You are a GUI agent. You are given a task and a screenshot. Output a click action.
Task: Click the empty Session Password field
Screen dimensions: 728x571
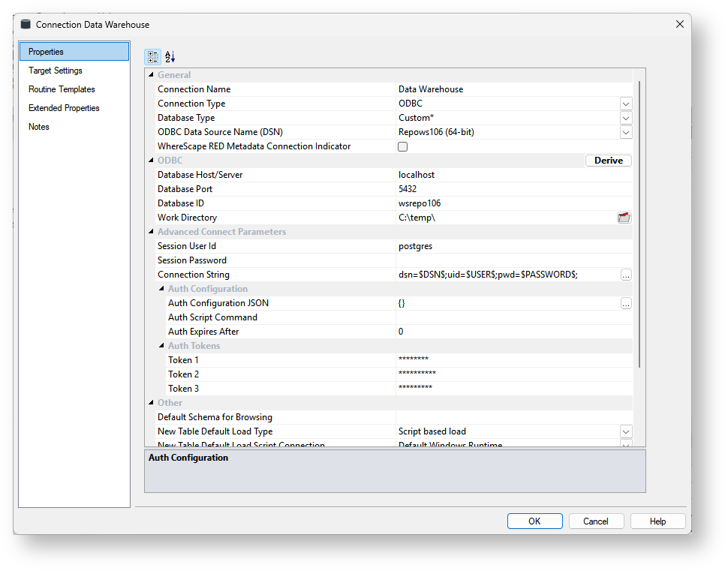click(514, 260)
